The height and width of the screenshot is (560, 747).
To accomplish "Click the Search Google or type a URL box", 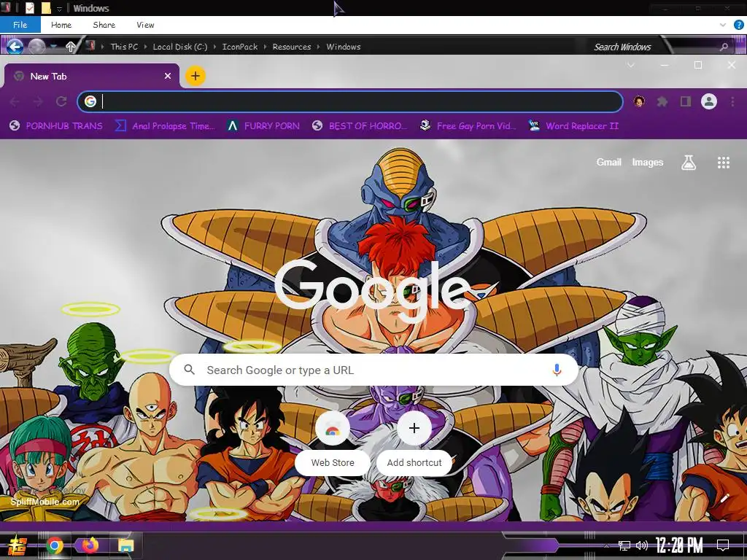I will click(374, 370).
